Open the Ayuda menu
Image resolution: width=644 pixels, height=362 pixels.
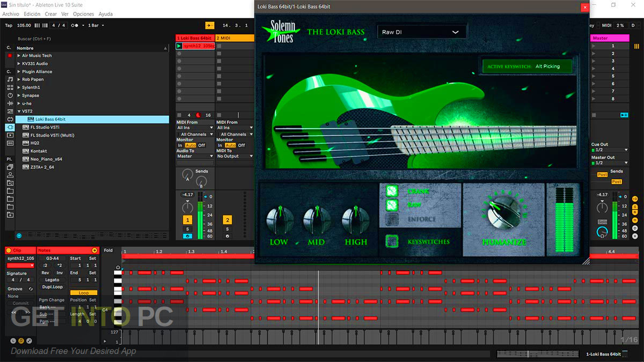tap(106, 14)
